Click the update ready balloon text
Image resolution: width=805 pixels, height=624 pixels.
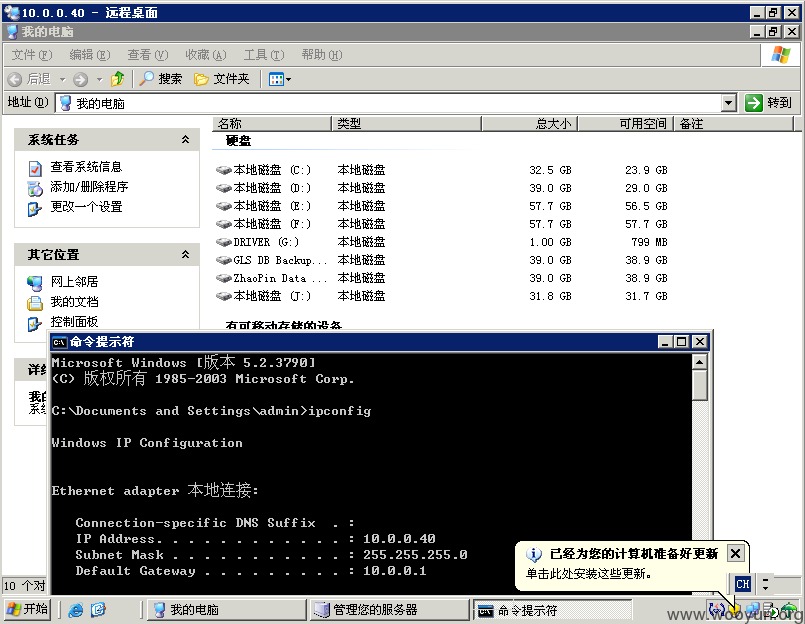[588, 573]
